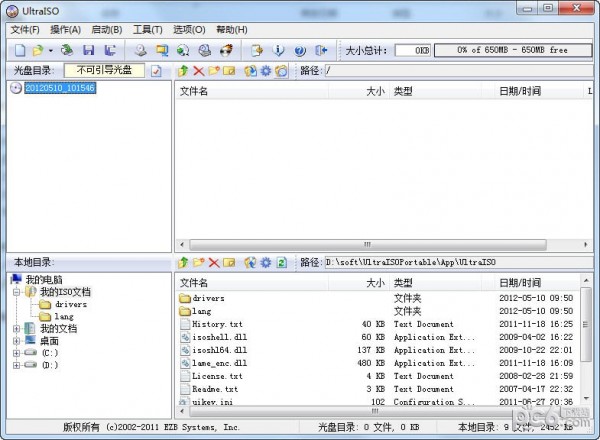Create a new ISO with the New icon
Screen dimensions: 600x440
20,50
